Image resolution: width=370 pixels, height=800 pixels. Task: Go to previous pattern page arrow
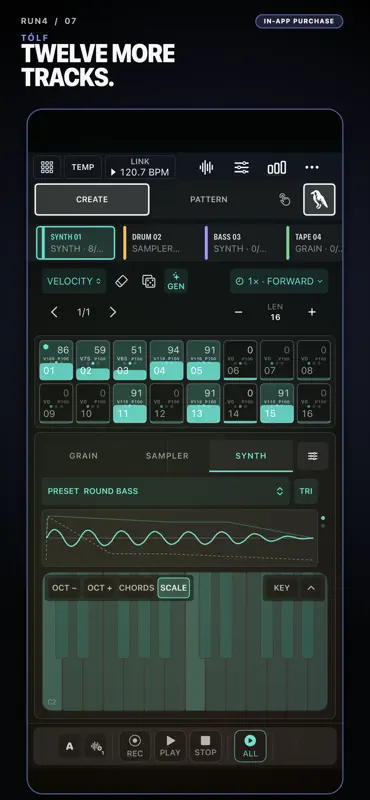[54, 312]
